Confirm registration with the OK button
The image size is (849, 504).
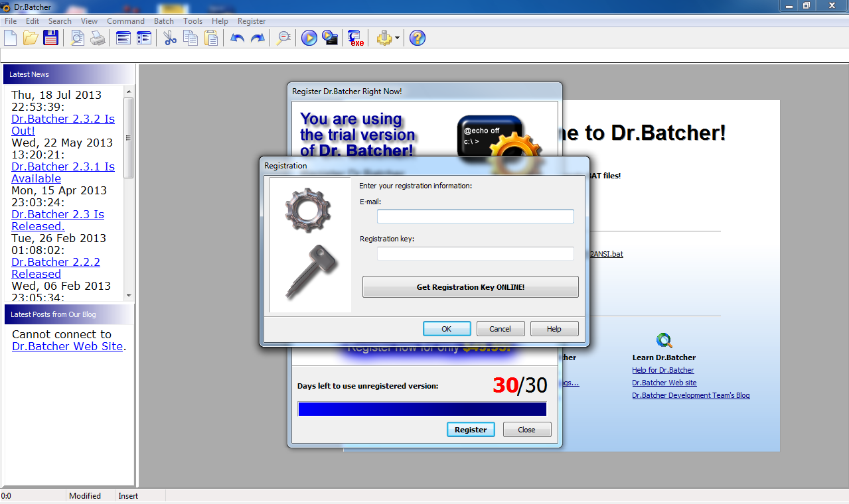(x=447, y=329)
